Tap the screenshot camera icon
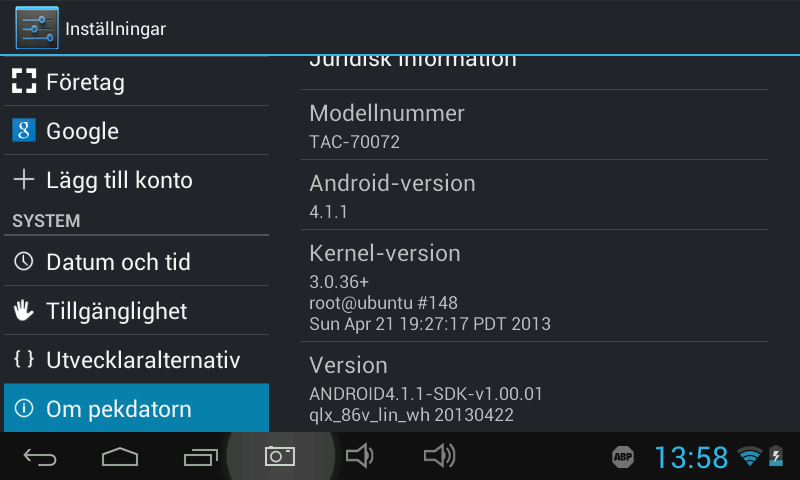 click(x=280, y=456)
